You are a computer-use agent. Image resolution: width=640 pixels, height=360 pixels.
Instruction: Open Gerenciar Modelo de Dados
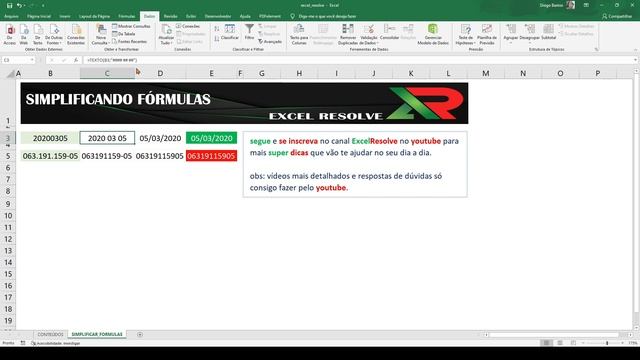(433, 35)
